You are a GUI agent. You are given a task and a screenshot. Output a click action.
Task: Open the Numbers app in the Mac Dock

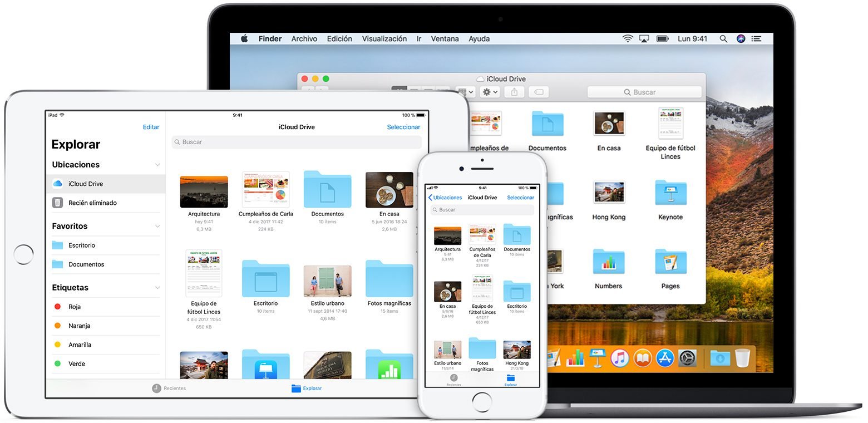[575, 357]
